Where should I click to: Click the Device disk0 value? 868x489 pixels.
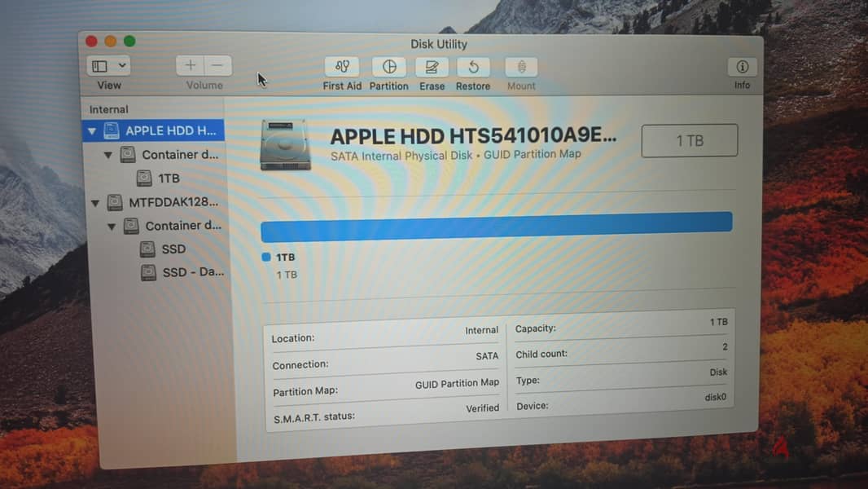coord(715,397)
